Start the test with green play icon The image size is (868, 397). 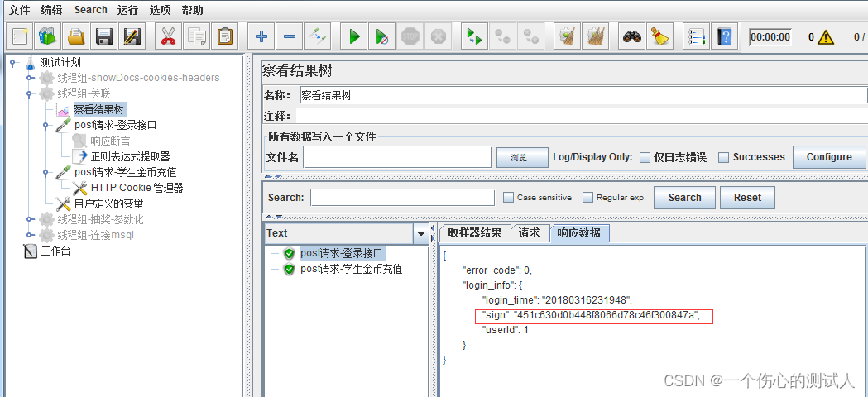click(353, 37)
